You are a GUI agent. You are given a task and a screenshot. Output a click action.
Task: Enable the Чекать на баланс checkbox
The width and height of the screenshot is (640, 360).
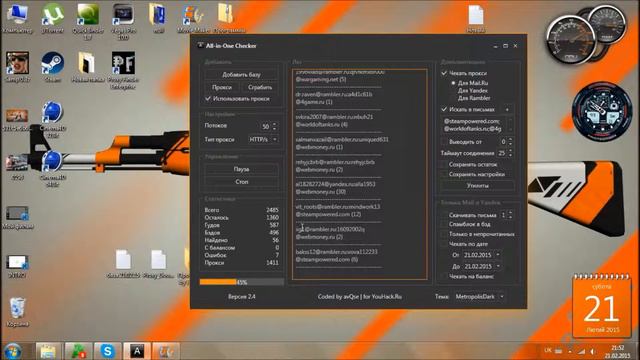(444, 276)
